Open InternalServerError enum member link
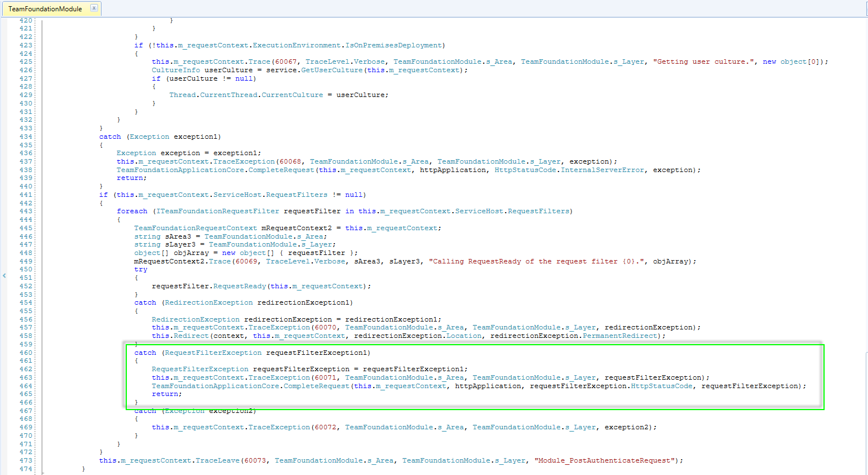This screenshot has width=868, height=475. tap(602, 170)
